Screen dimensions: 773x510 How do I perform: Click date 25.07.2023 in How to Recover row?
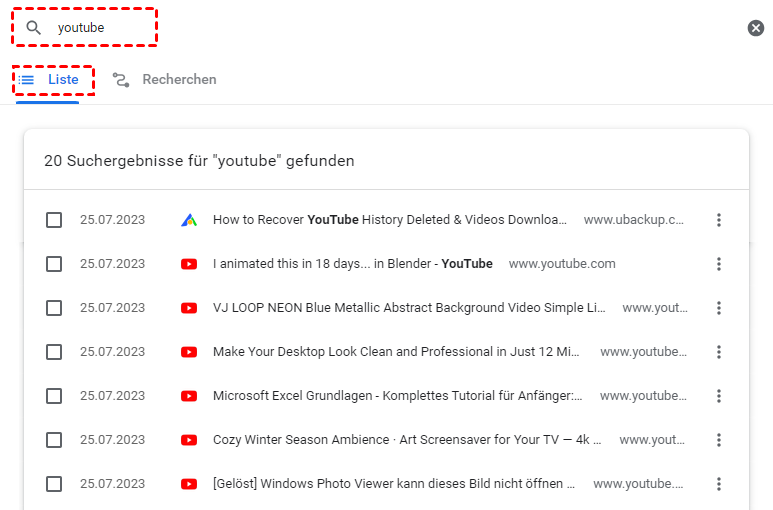(x=112, y=220)
